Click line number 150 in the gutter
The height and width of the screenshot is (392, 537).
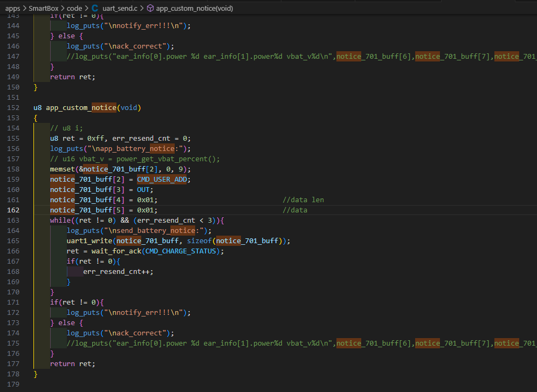point(13,87)
